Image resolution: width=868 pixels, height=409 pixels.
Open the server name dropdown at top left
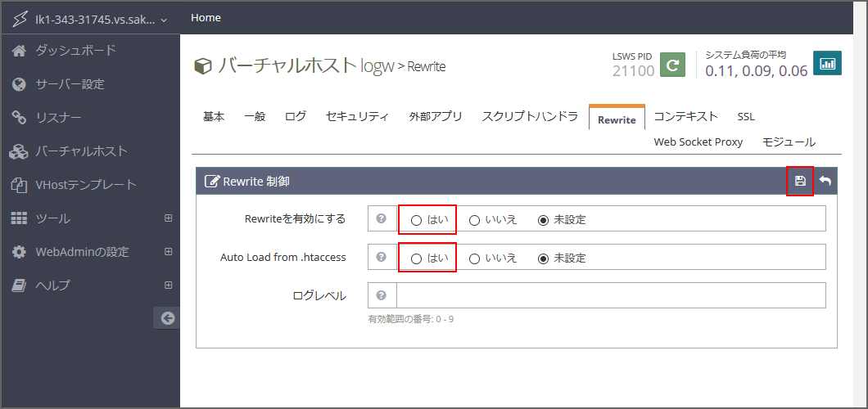click(x=90, y=18)
